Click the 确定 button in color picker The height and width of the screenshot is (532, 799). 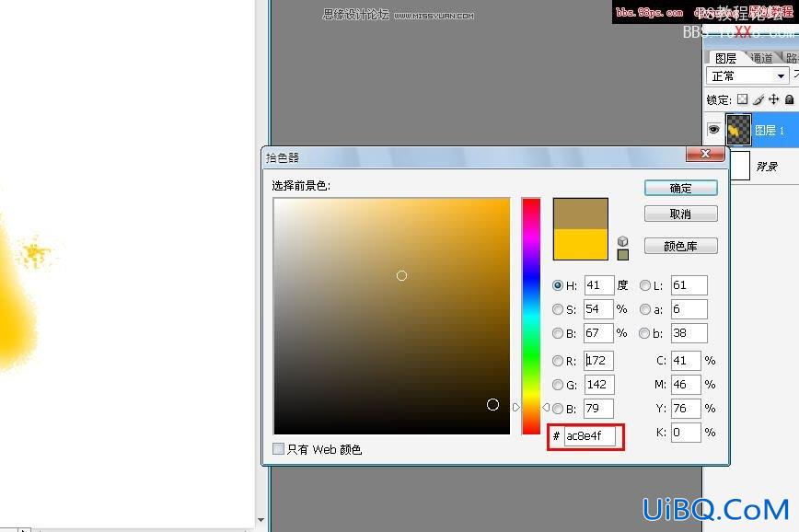pyautogui.click(x=680, y=188)
